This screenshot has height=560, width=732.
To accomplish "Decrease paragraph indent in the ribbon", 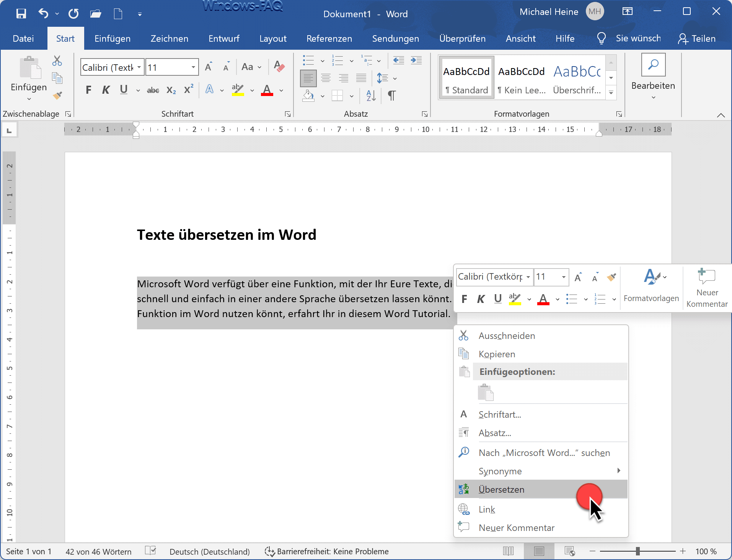I will [399, 60].
